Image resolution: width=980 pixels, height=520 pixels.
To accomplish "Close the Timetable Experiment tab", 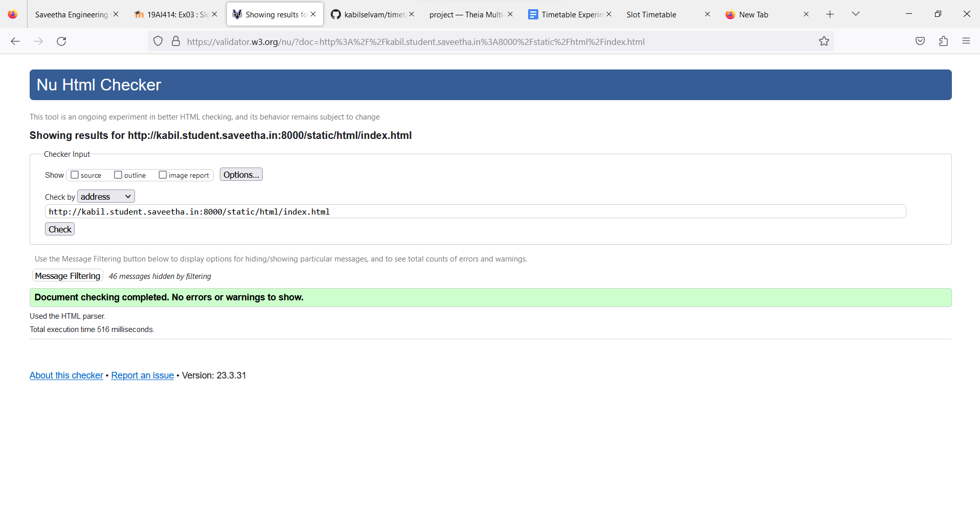I will [609, 14].
